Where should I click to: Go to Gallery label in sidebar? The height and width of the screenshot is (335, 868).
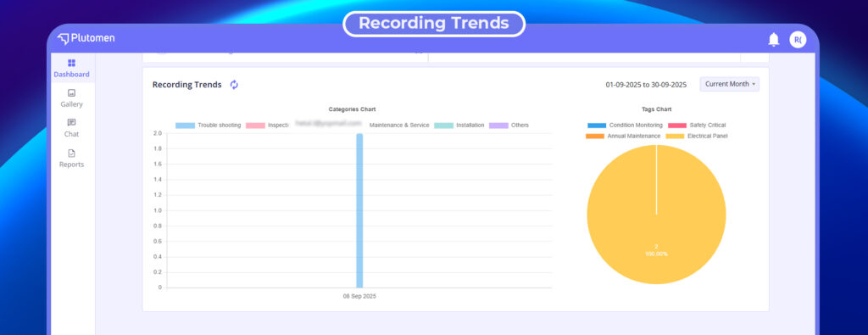[71, 104]
